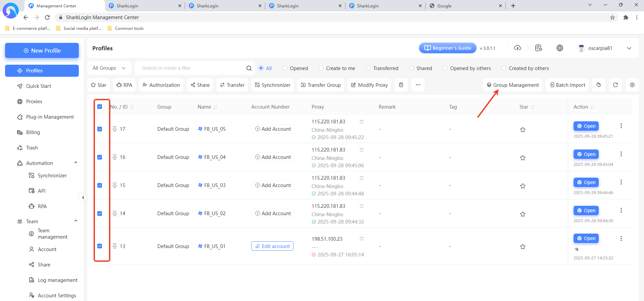
Task: Open the three-dot menu for profile 16
Action: 621,154
